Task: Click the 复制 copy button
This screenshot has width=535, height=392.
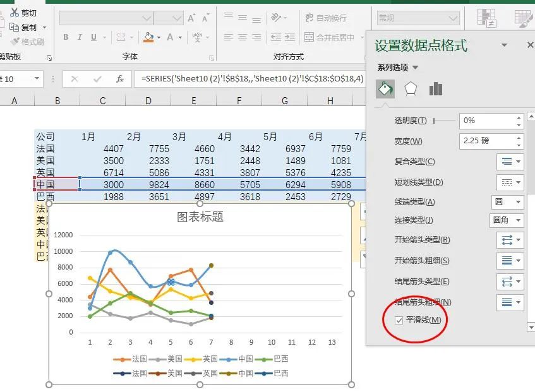Action: click(x=24, y=28)
